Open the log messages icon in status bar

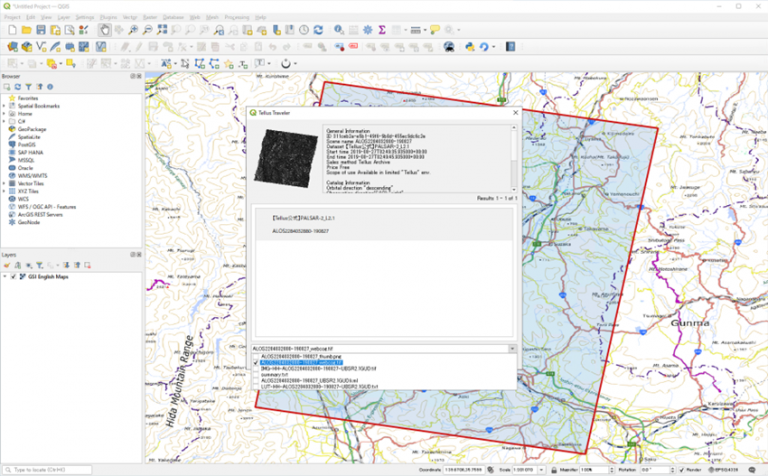[x=752, y=470]
